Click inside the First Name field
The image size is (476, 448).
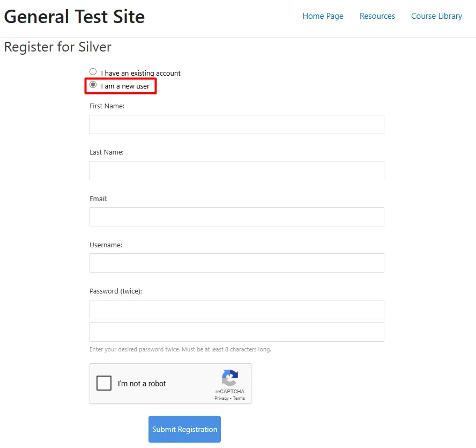pos(236,124)
